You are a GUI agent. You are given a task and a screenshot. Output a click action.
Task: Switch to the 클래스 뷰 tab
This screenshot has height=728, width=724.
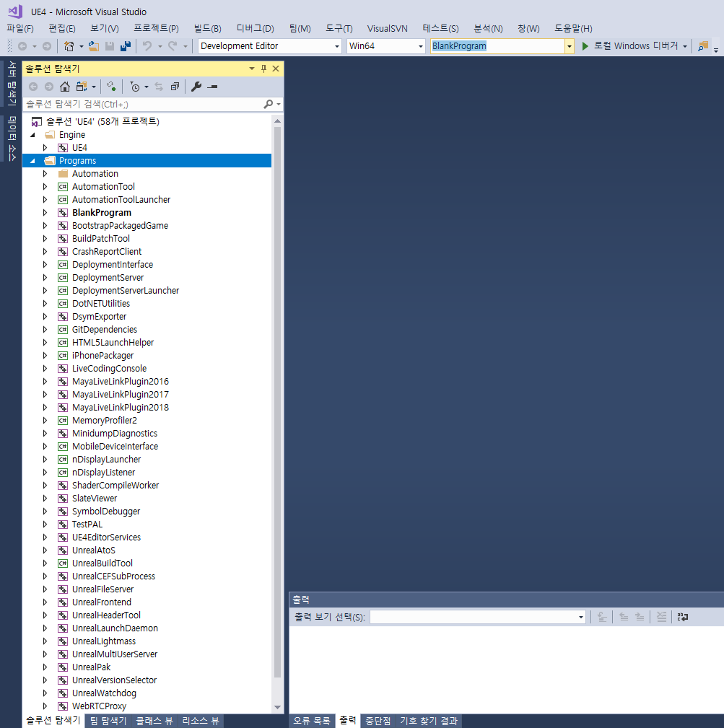(154, 721)
